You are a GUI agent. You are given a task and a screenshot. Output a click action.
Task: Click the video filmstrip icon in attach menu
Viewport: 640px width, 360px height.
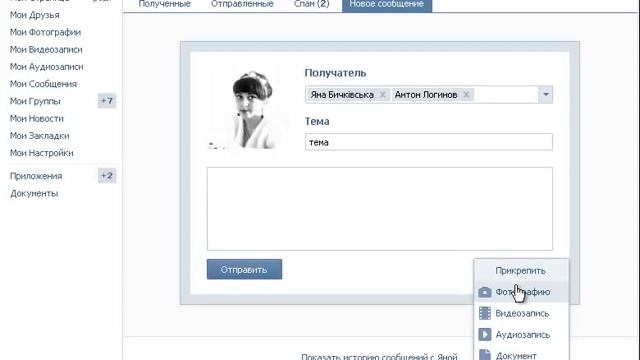tap(484, 313)
